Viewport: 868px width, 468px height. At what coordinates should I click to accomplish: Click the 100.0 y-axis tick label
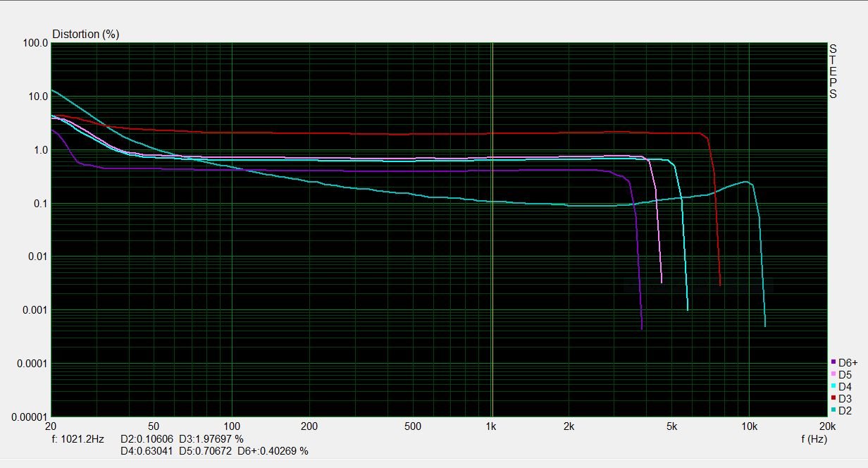(35, 43)
